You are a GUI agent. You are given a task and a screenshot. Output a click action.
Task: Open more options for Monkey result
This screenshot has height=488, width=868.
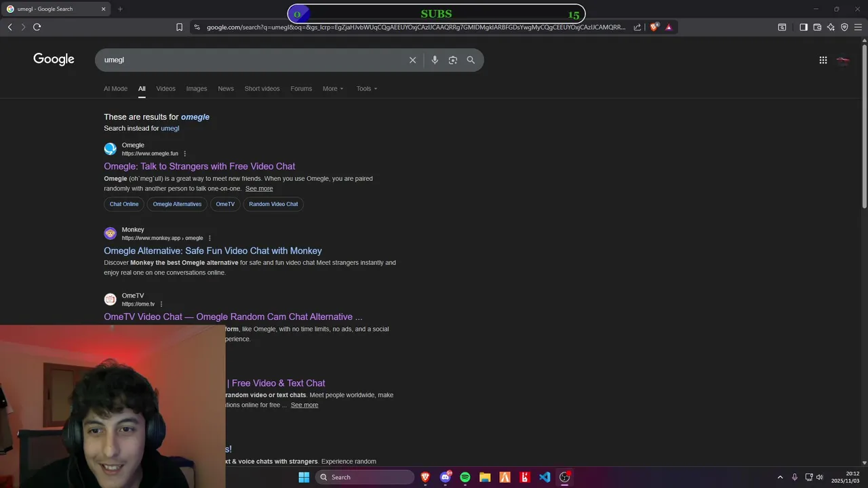click(210, 239)
